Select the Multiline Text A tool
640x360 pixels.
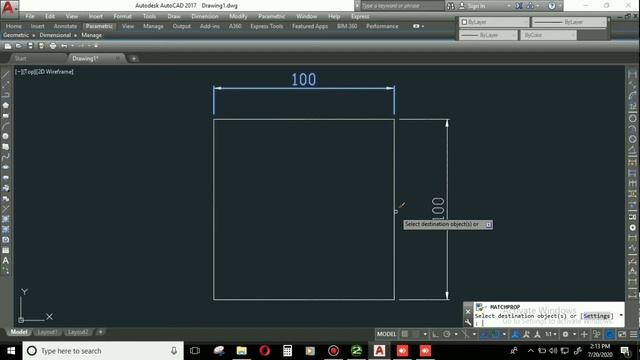coord(5,260)
